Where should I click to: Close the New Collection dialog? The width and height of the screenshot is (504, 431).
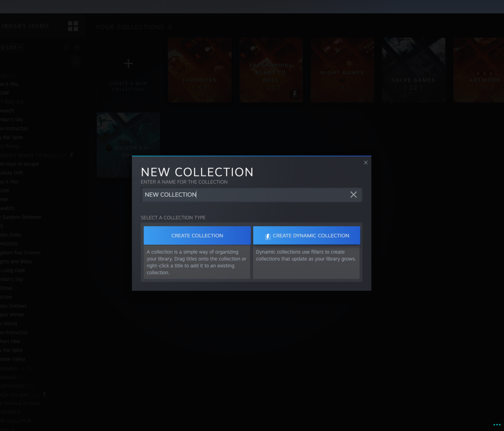pyautogui.click(x=366, y=163)
